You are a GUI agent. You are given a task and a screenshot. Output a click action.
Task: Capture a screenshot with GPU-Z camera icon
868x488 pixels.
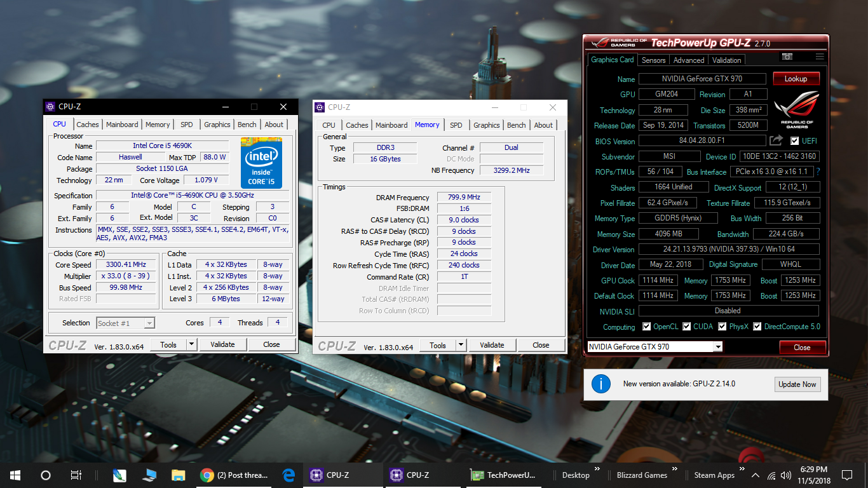tap(787, 57)
